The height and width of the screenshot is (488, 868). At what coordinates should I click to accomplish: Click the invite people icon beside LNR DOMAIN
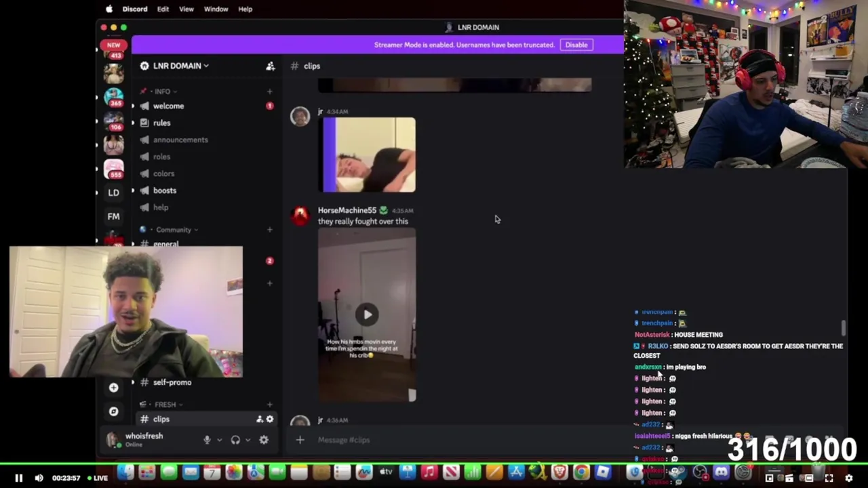tap(270, 66)
